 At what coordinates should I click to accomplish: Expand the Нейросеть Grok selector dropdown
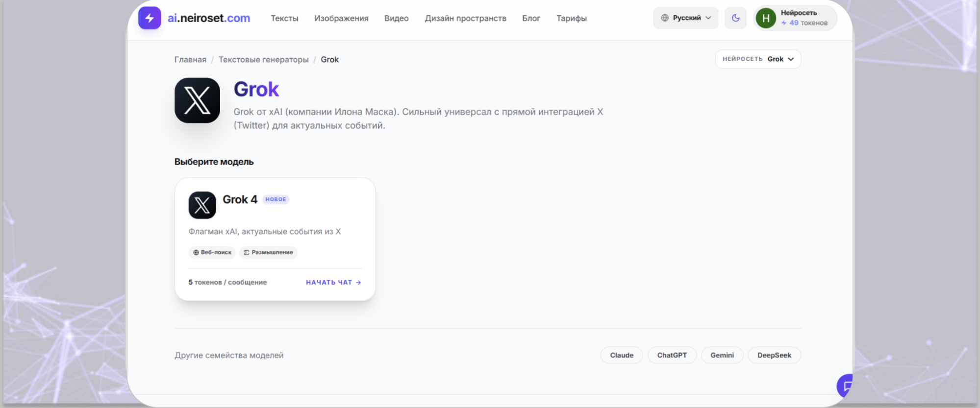tap(758, 59)
